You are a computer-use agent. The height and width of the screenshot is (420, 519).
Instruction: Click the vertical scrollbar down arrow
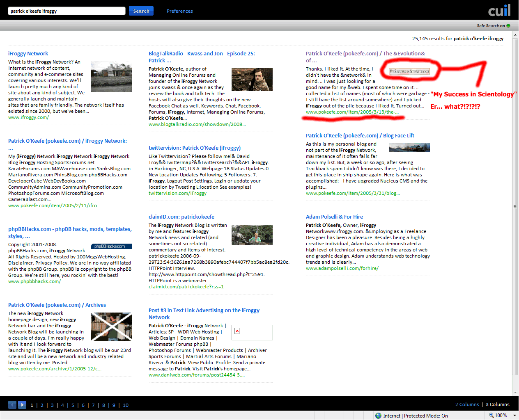[515, 392]
